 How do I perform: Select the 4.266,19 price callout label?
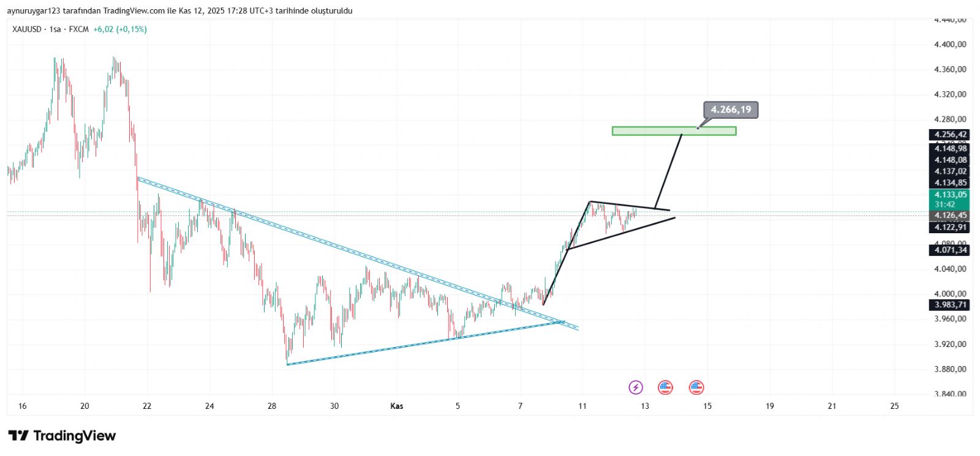[x=731, y=110]
